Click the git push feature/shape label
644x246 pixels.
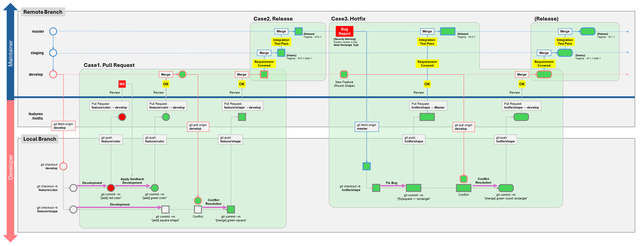(230, 139)
